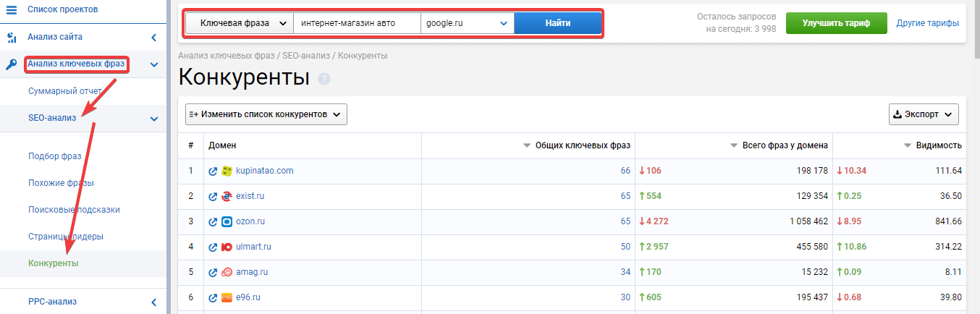Open the exist.ru domain link
Image resolution: width=980 pixels, height=314 pixels.
pyautogui.click(x=251, y=197)
